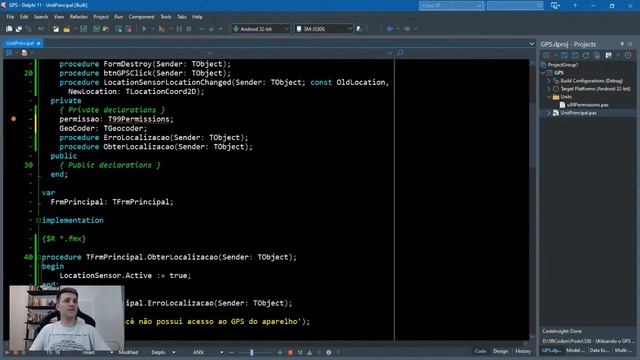Switch to the Design view tab
The image size is (640, 360).
500,351
